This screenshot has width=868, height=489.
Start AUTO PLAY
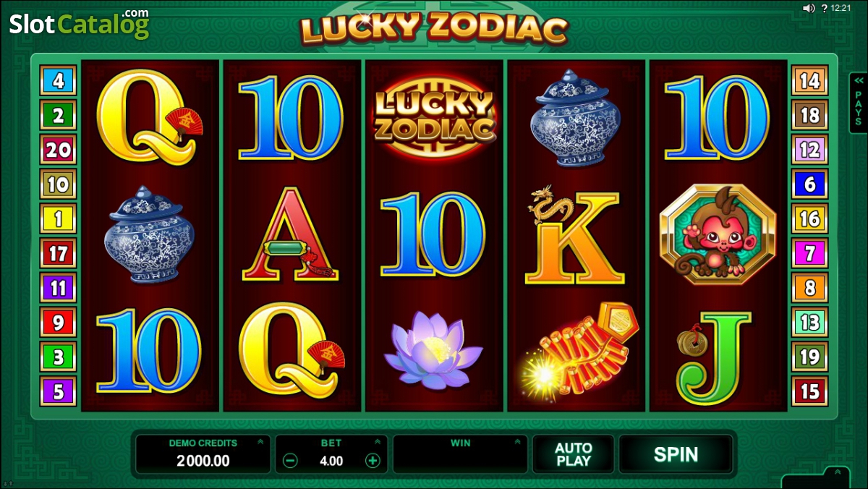[x=573, y=454]
